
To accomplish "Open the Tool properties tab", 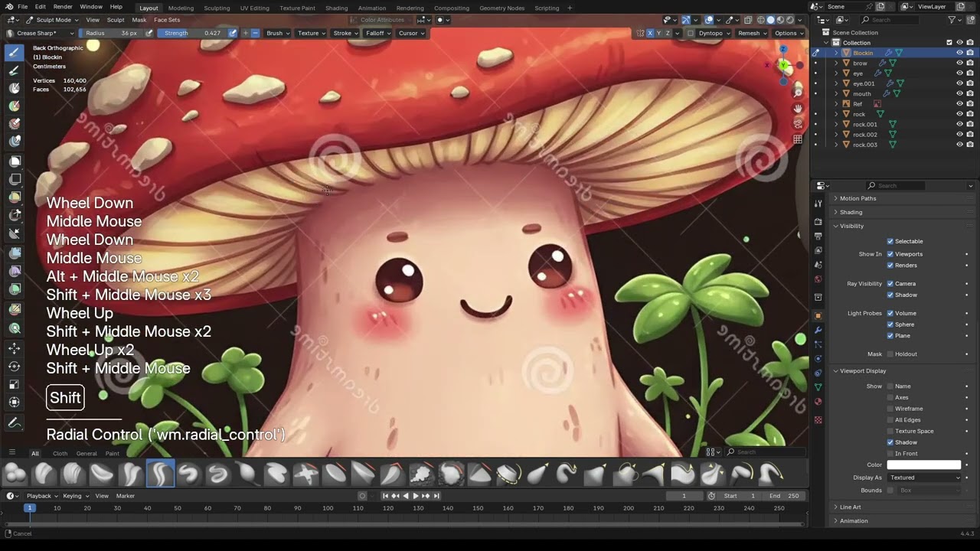I will pyautogui.click(x=818, y=204).
